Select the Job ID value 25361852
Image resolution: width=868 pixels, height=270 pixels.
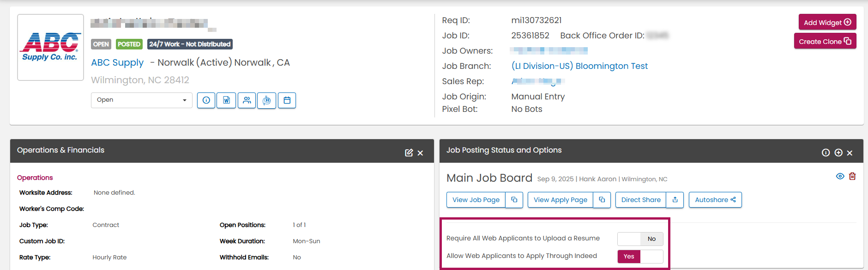(530, 36)
